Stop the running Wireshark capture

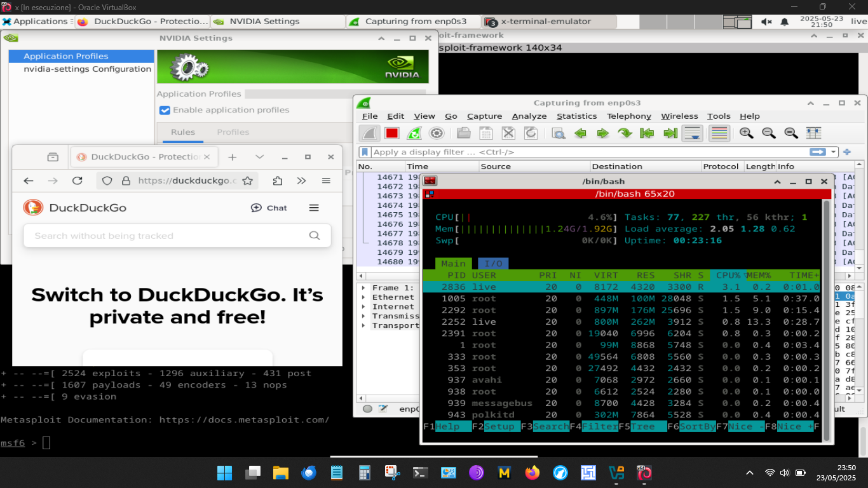pos(391,133)
